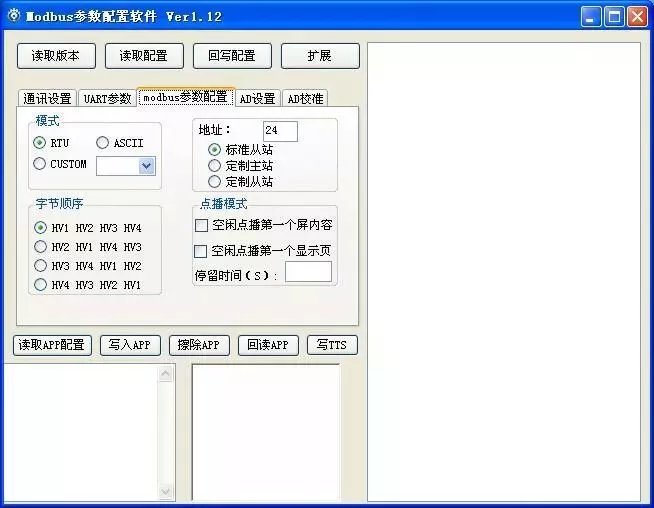Screen dimensions: 654x508
Task: Tick the 空闲点播第一个显示页 checkbox
Action: pos(201,251)
